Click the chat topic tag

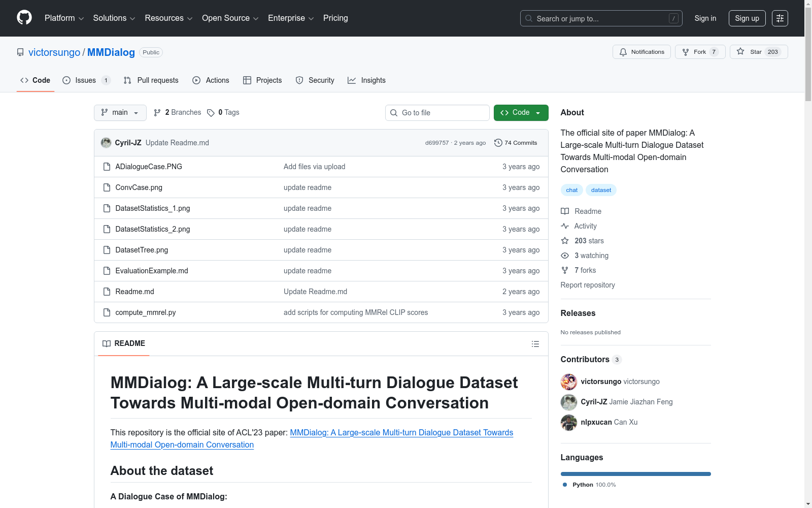pyautogui.click(x=572, y=190)
